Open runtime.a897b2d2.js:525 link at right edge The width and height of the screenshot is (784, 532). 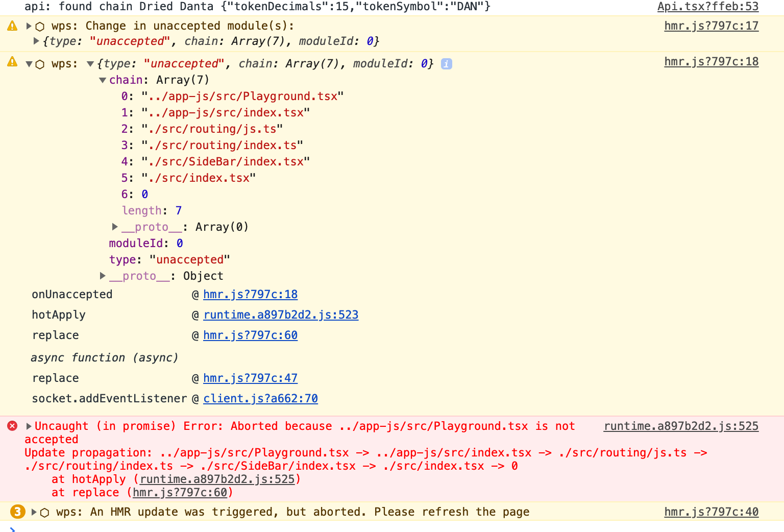pyautogui.click(x=681, y=426)
